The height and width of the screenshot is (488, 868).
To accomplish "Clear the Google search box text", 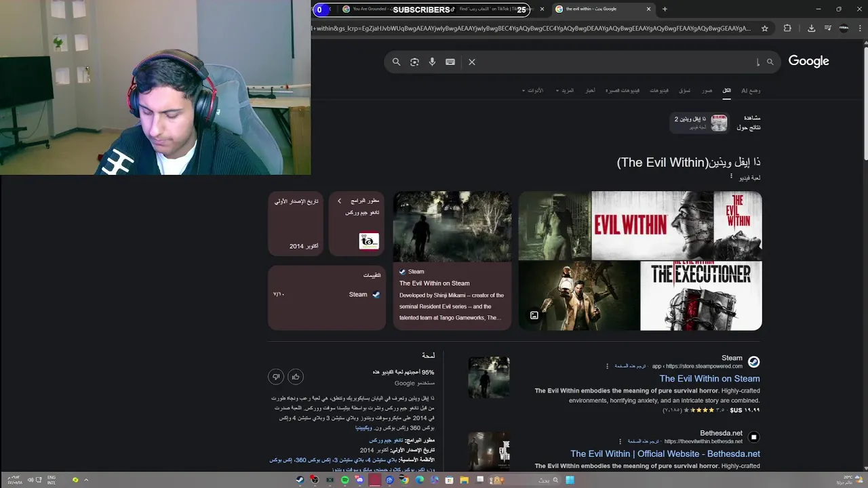I will coord(472,62).
